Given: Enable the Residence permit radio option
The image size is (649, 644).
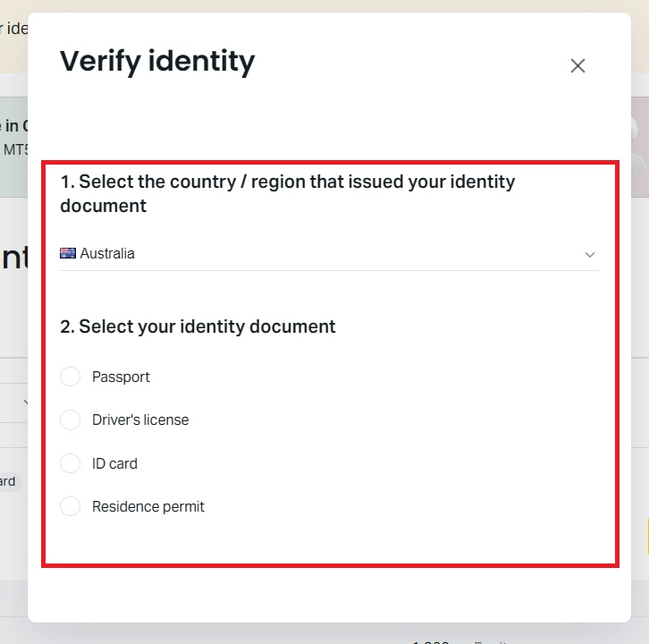Looking at the screenshot, I should pos(70,507).
